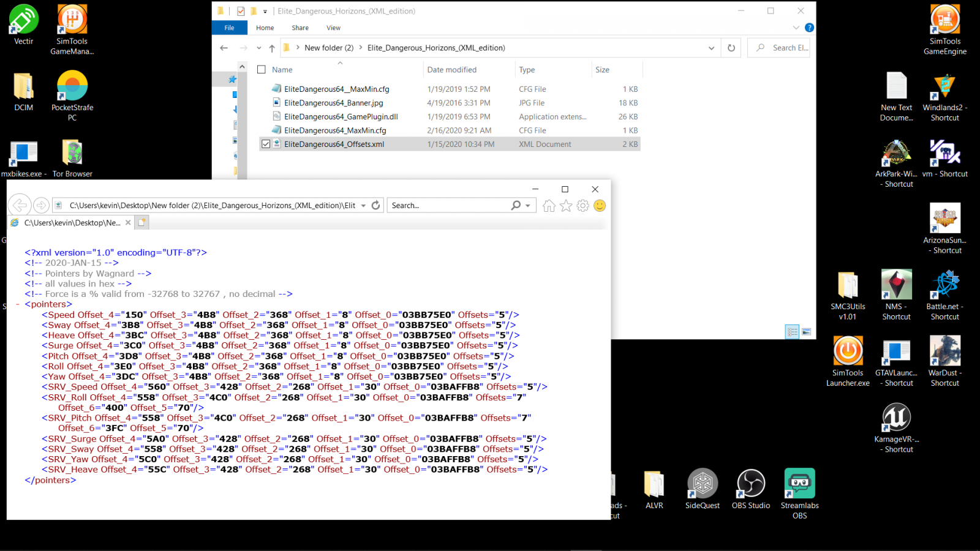Viewport: 980px width, 551px height.
Task: Uncheck EliteDangerous64_Offsets.xml checkbox
Action: pos(266,144)
